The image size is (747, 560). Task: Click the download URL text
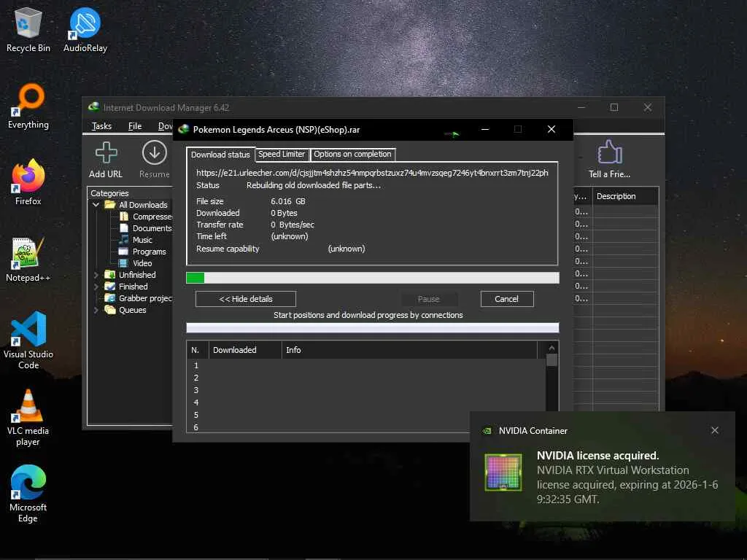pos(372,173)
